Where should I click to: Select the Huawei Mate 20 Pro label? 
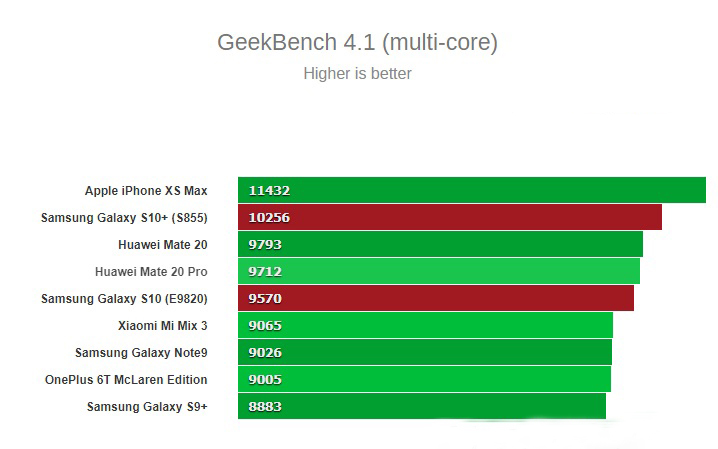coord(151,271)
